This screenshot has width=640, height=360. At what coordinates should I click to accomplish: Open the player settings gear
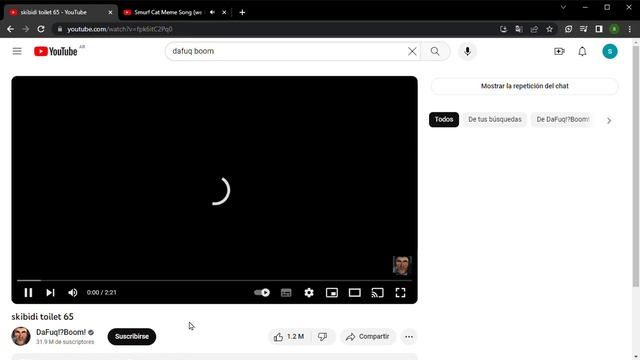(x=309, y=293)
